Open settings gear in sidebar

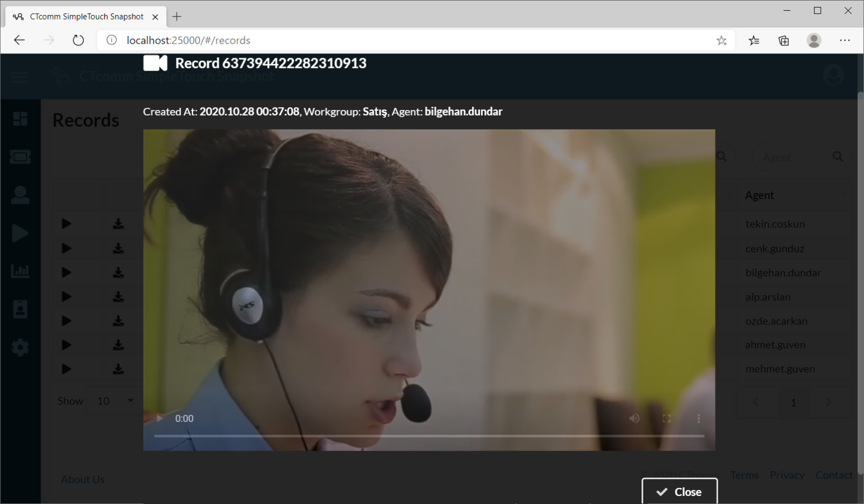pyautogui.click(x=21, y=347)
